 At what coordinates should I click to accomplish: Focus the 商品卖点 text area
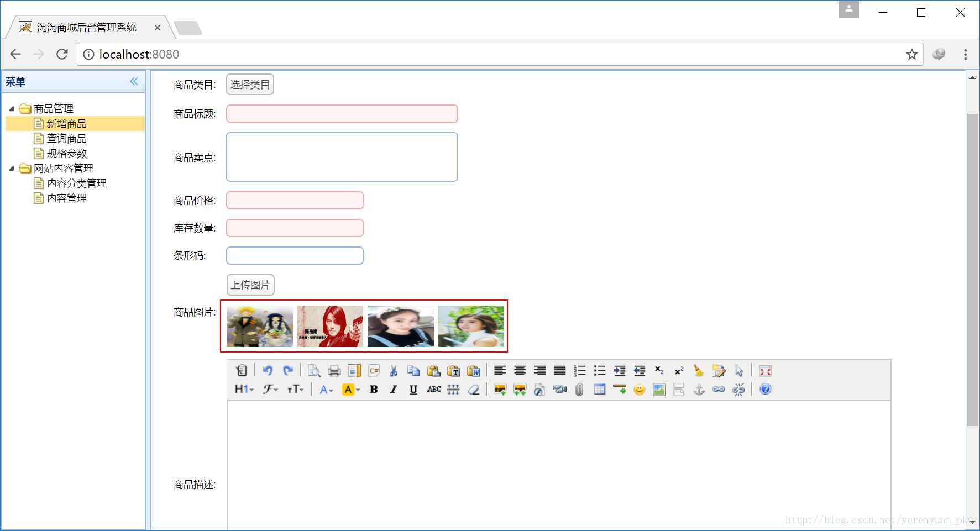coord(342,157)
